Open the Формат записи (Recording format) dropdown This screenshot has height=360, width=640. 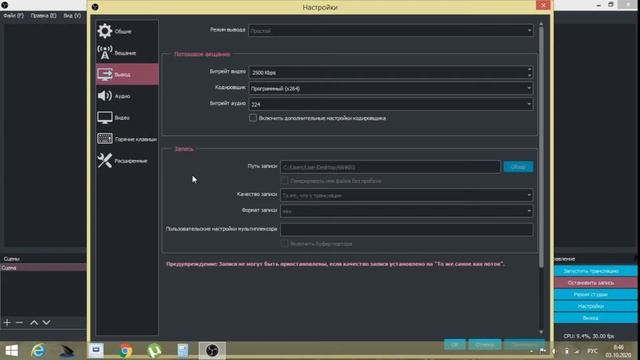click(x=407, y=211)
